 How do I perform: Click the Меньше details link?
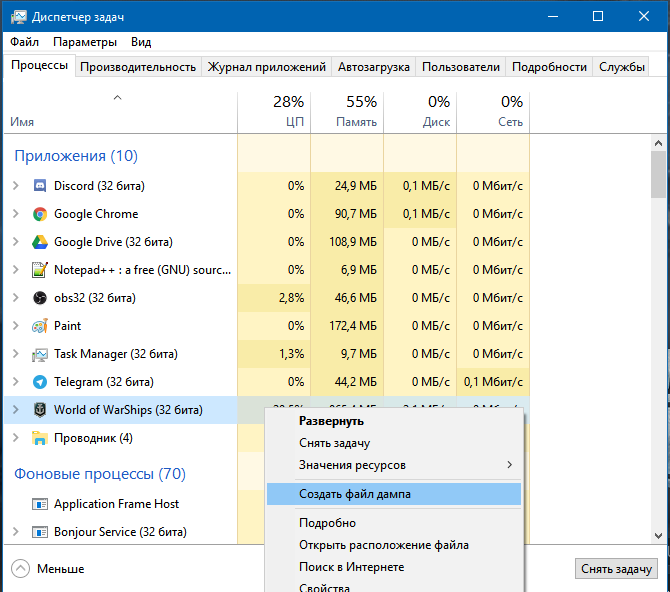(x=60, y=569)
